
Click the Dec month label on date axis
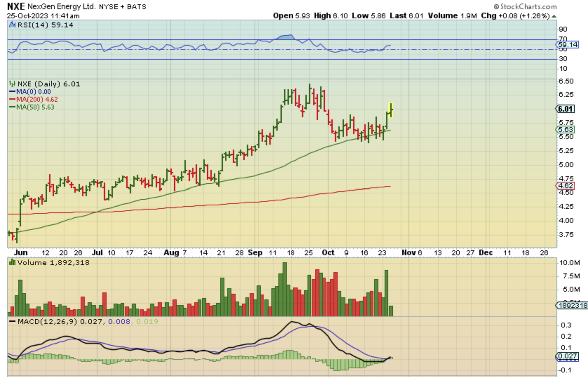[486, 253]
